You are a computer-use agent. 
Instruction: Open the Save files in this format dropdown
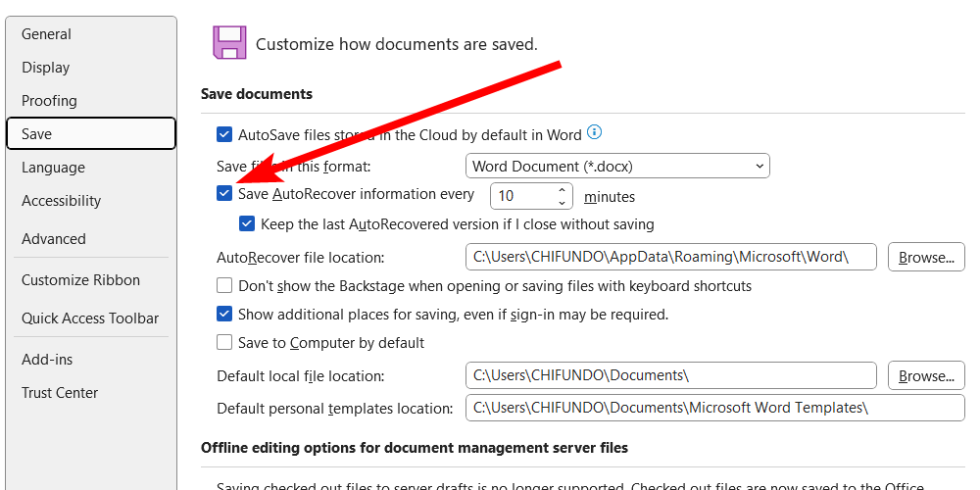[617, 167]
